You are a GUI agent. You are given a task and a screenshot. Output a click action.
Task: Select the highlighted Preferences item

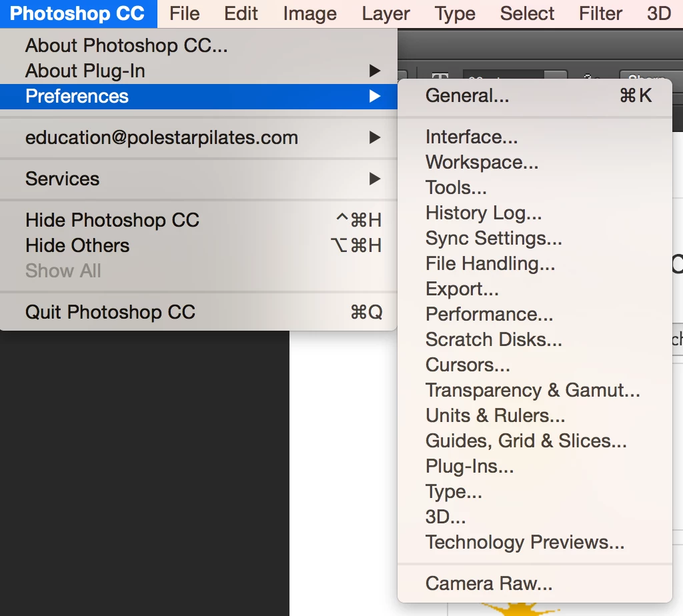point(199,96)
